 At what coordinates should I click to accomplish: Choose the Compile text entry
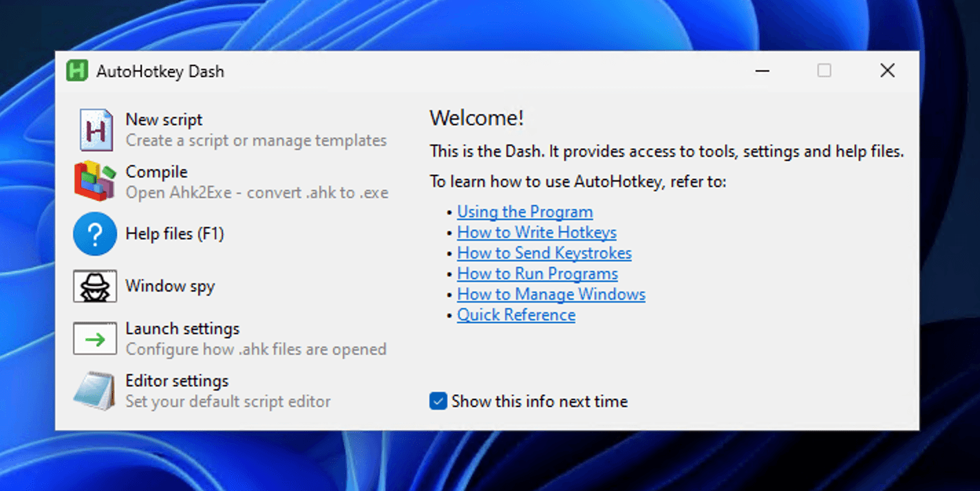point(156,172)
